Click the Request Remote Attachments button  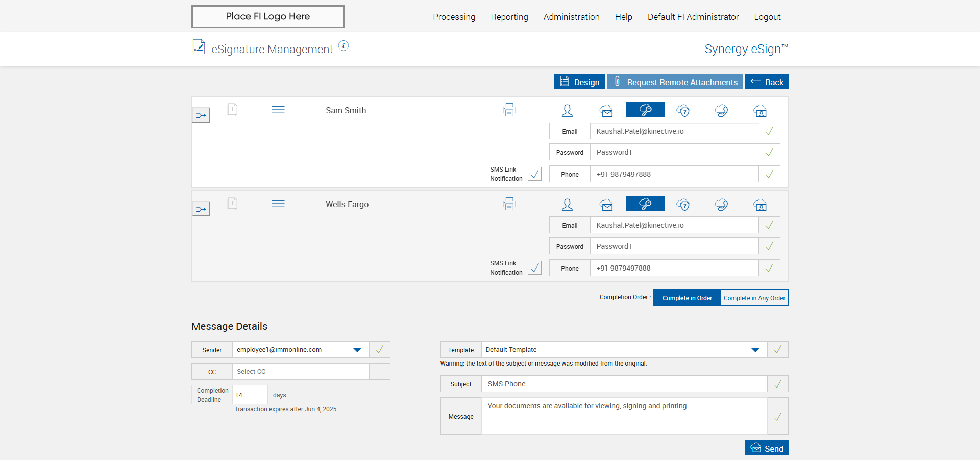675,82
